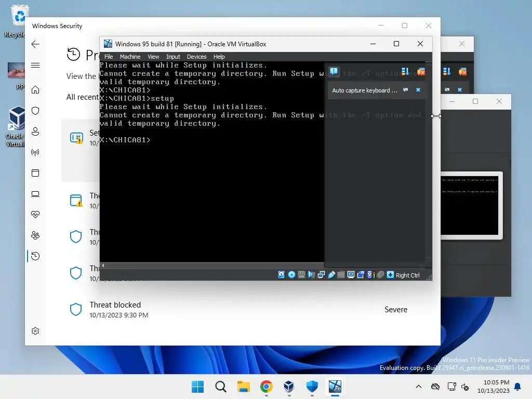Click the floppy disk indicator in VM status bar
This screenshot has width=532, height=399.
coord(301,275)
